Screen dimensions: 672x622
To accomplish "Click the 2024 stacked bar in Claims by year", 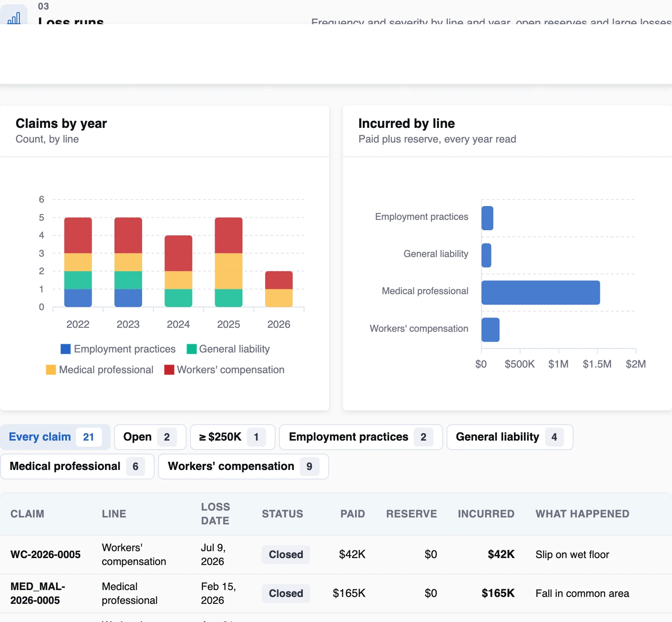I will (x=178, y=271).
